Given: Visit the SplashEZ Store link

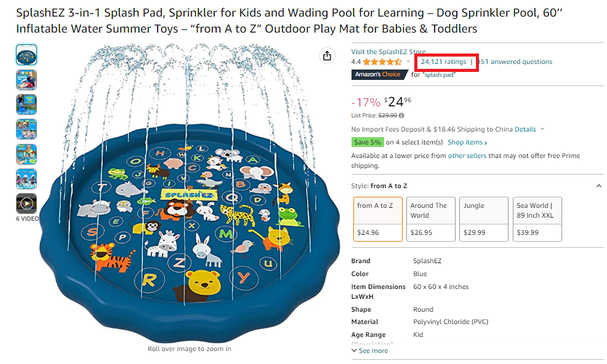Looking at the screenshot, I should click(x=388, y=52).
